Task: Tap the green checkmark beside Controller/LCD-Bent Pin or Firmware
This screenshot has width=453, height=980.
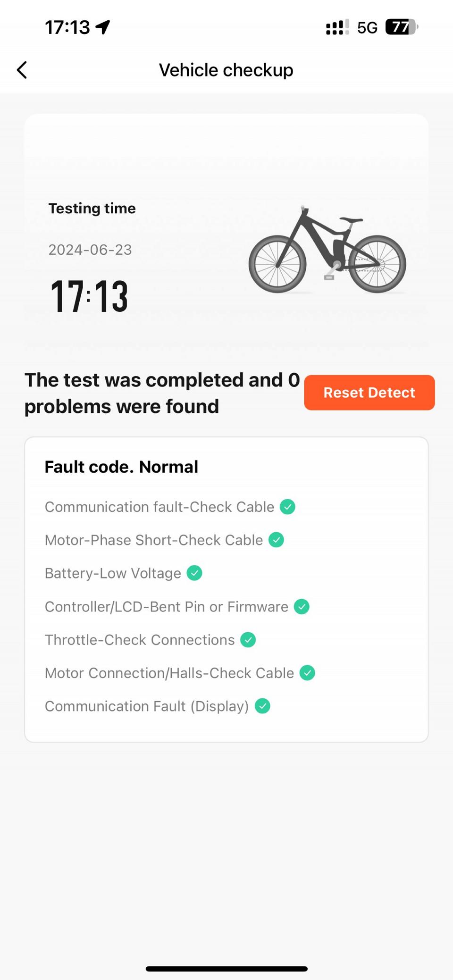Action: [x=302, y=606]
